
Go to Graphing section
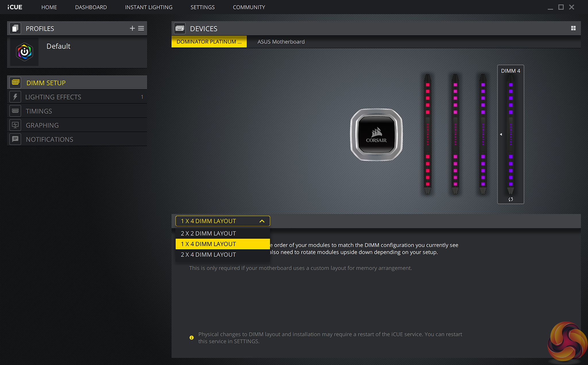[42, 125]
